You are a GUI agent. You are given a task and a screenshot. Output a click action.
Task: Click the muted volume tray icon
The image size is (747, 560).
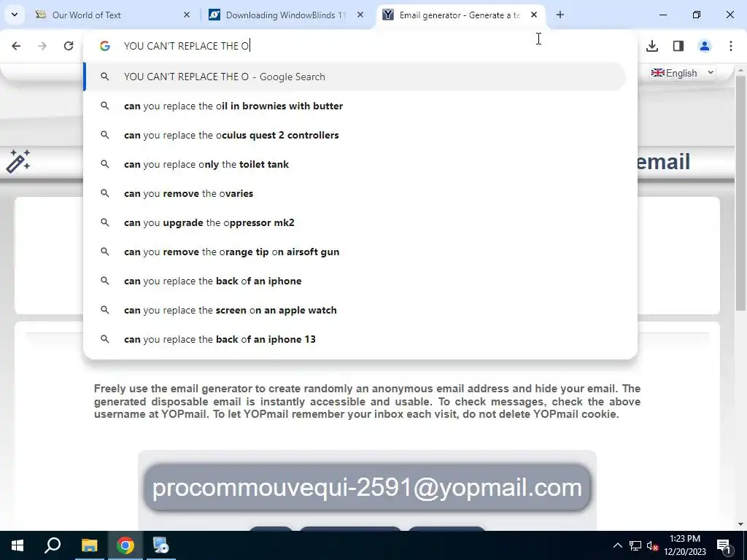pyautogui.click(x=652, y=545)
